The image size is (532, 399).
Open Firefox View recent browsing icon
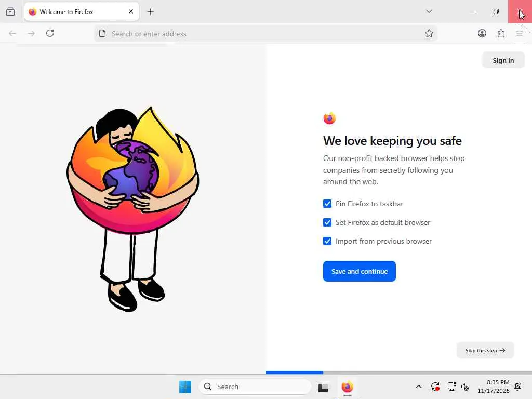[x=10, y=11]
